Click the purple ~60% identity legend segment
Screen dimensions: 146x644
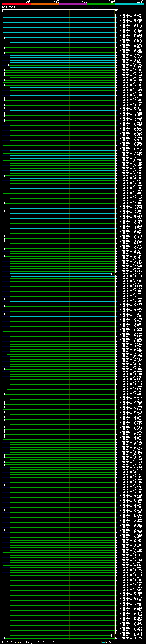(73, 4)
